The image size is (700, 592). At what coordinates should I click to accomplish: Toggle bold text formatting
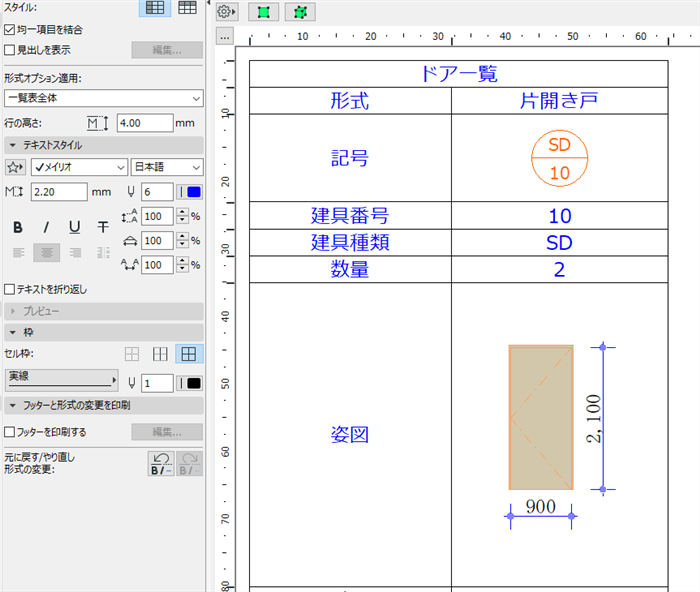[18, 227]
